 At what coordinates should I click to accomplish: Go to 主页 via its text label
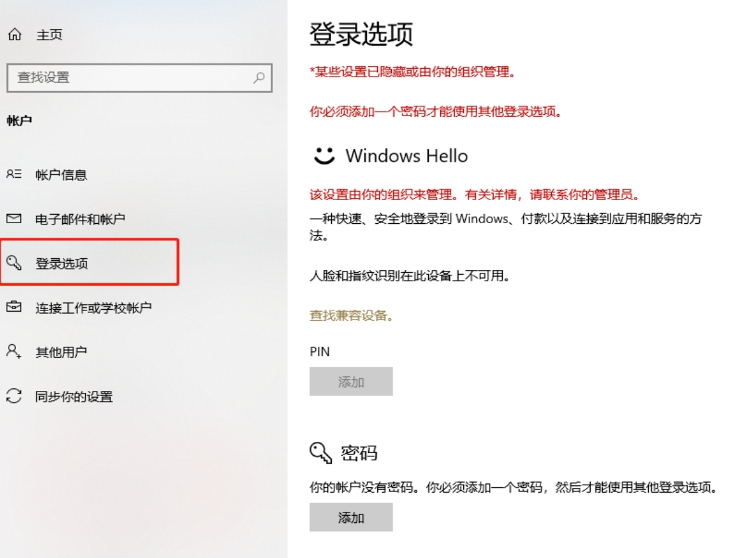(x=50, y=35)
